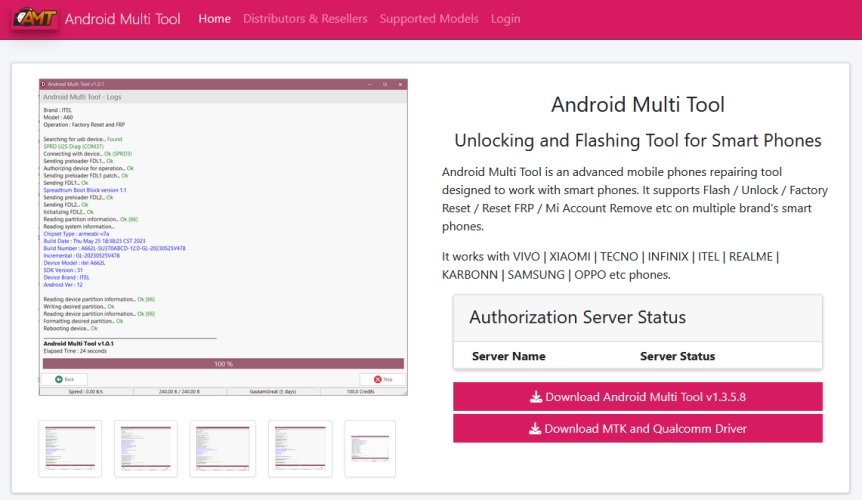The image size is (862, 500).
Task: Click the Android Multi Tool page title
Action: pos(638,104)
